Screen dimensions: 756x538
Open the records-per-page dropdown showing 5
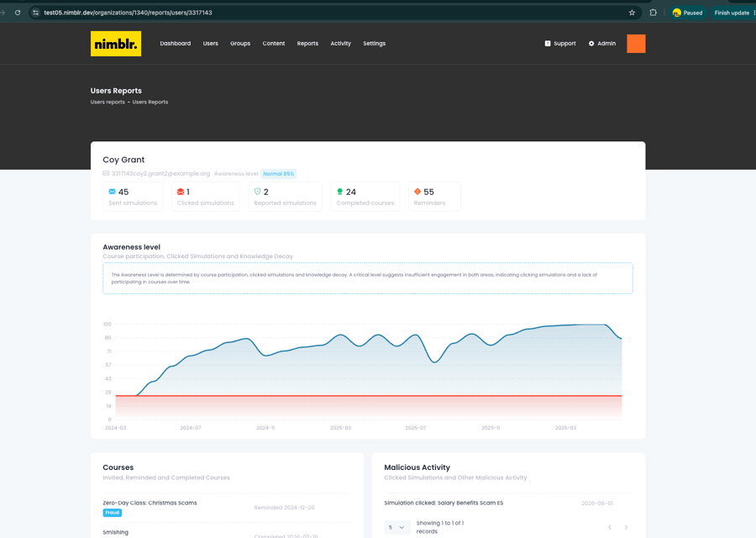point(397,527)
